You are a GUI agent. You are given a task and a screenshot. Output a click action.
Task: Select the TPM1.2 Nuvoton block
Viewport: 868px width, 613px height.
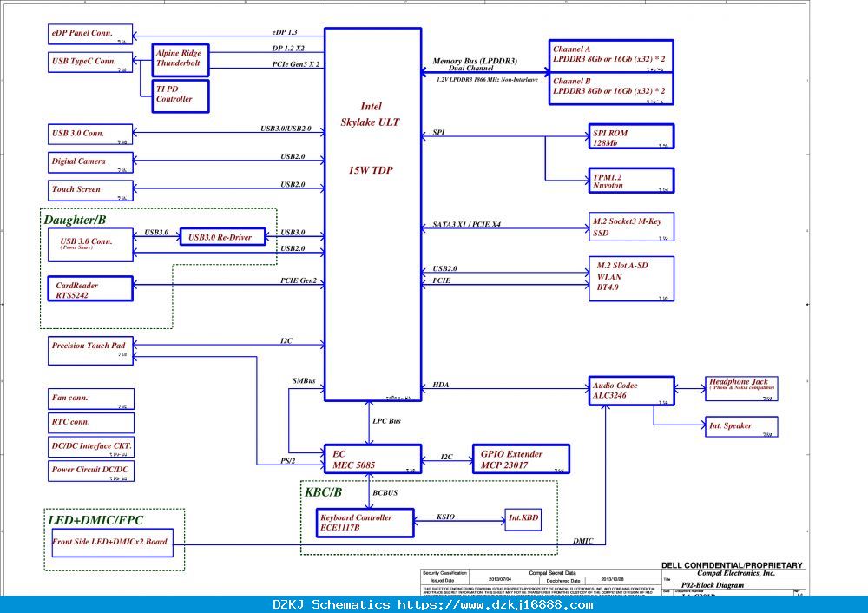[x=632, y=181]
